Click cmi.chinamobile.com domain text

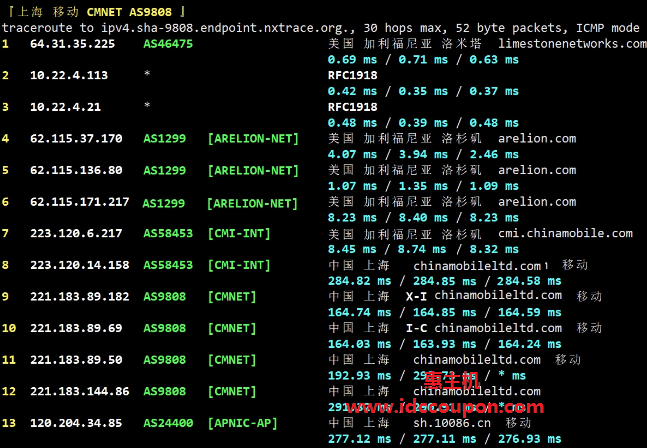point(565,233)
